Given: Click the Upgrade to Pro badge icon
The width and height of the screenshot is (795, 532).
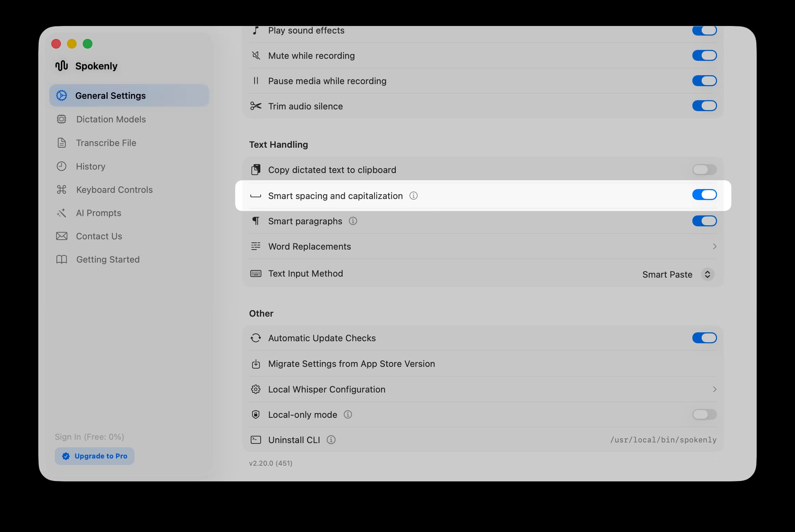Looking at the screenshot, I should [x=66, y=456].
